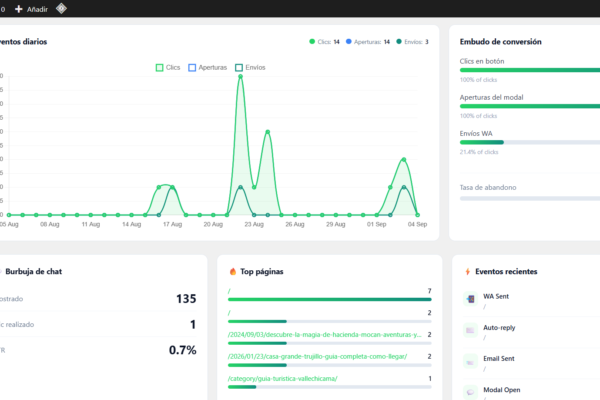Toggle the Clics dataset legend box
600x400 pixels.
(x=160, y=68)
